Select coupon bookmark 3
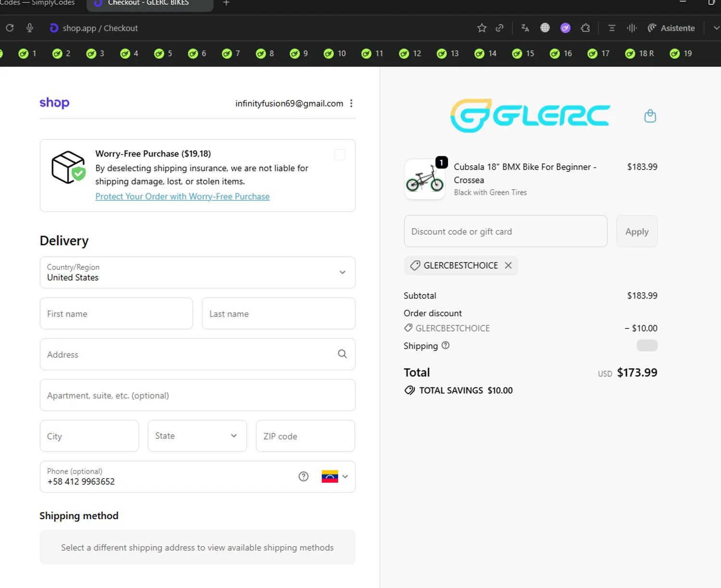 [95, 53]
